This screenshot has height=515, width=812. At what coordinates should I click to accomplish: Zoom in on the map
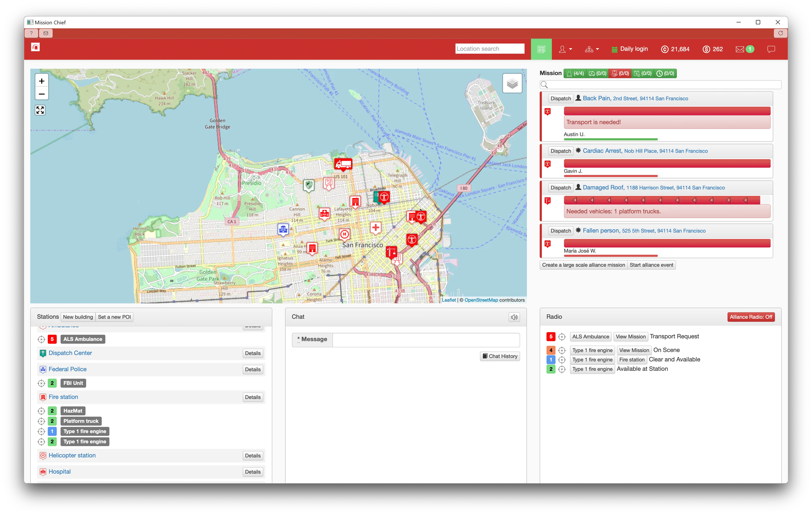click(x=42, y=81)
